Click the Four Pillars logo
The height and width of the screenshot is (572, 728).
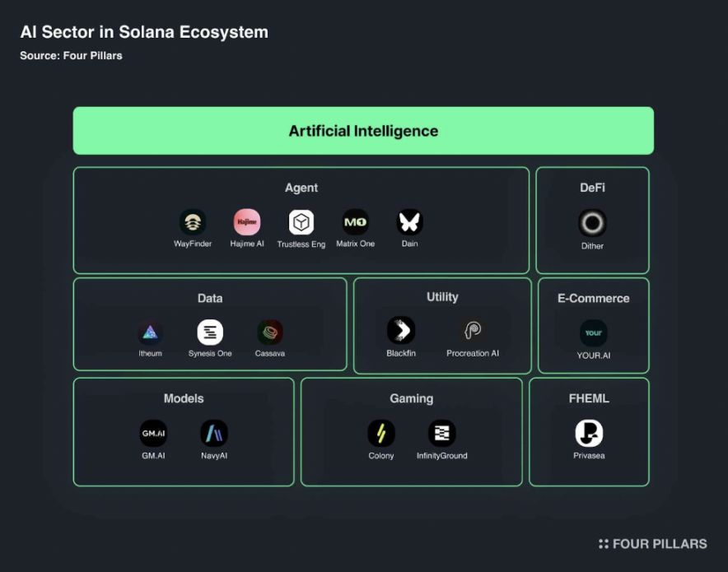[x=653, y=544]
